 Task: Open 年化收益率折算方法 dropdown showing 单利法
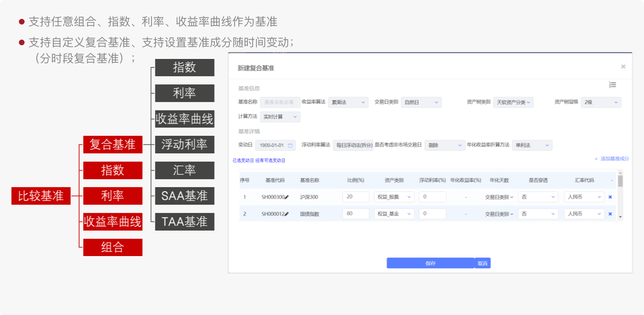(532, 145)
